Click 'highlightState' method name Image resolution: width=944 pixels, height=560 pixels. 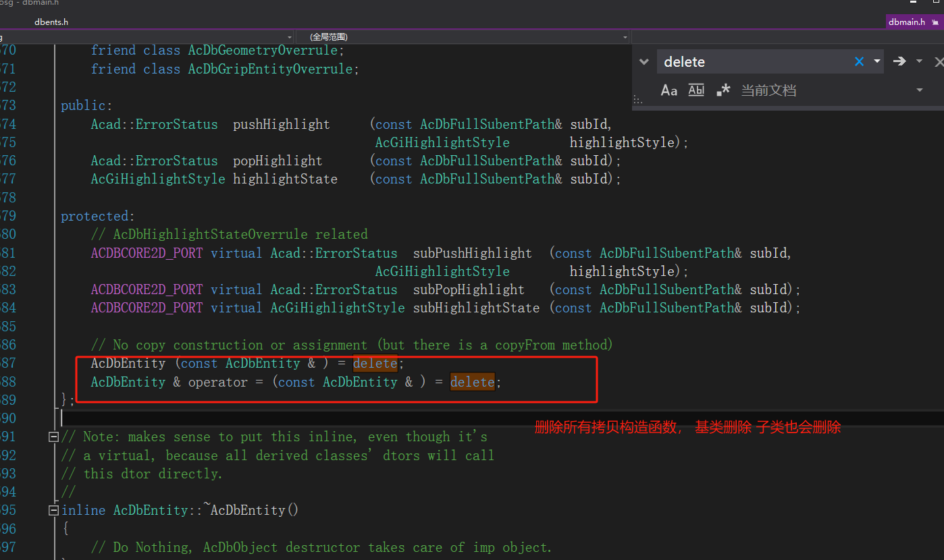coord(285,179)
